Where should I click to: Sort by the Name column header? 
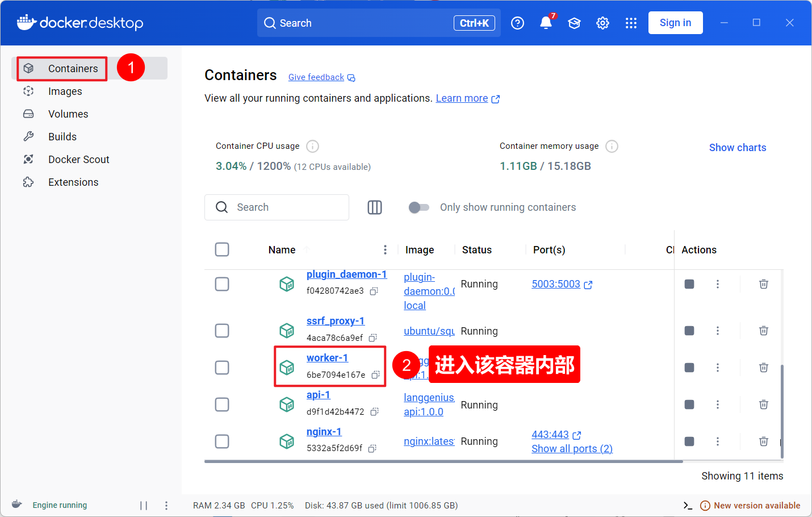point(282,250)
